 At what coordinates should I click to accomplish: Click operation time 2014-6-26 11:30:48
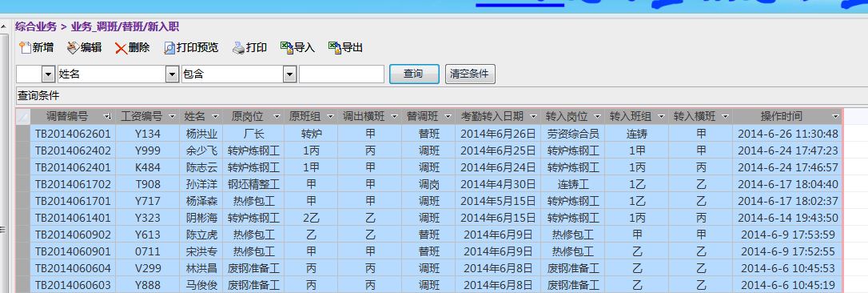pos(788,134)
